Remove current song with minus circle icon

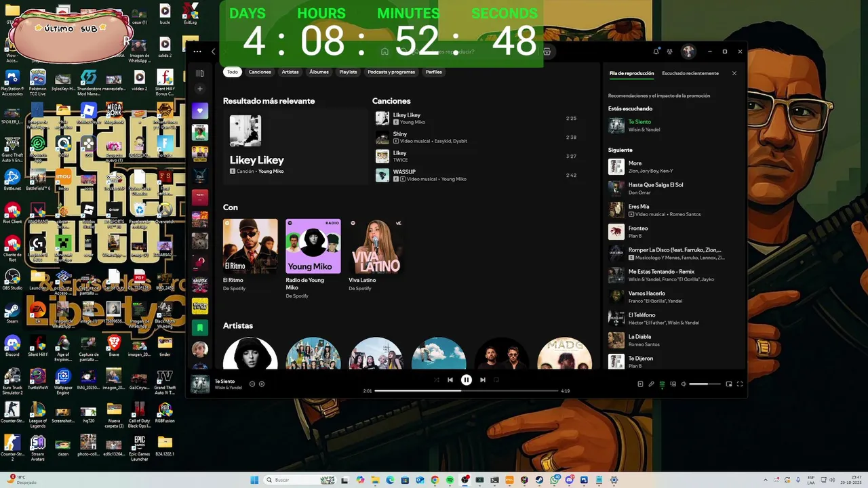coord(252,384)
